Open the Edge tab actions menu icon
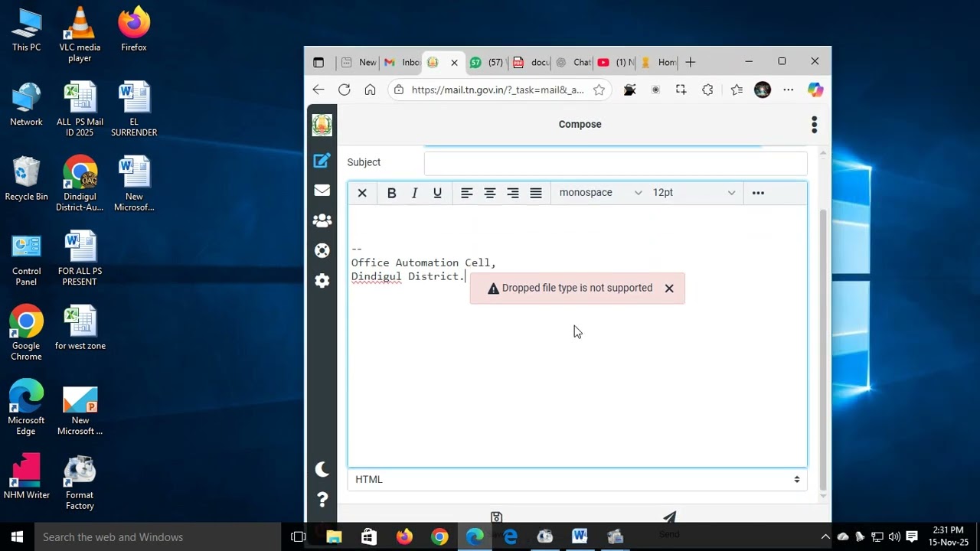 (x=318, y=63)
